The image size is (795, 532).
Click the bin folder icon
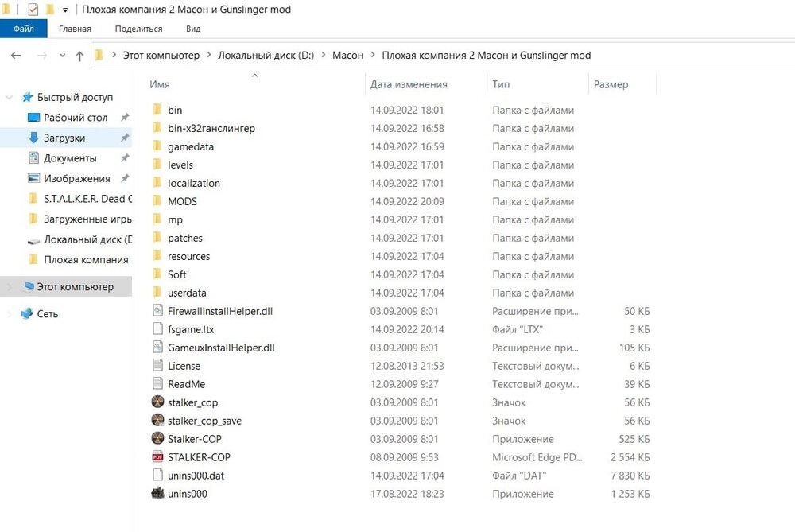(x=157, y=110)
